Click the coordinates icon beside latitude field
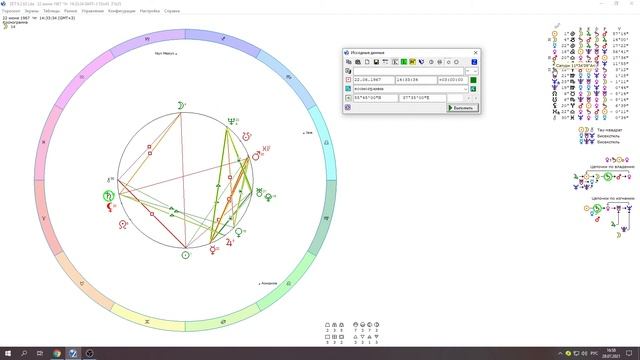Viewport: 640px width, 360px height. click(348, 98)
